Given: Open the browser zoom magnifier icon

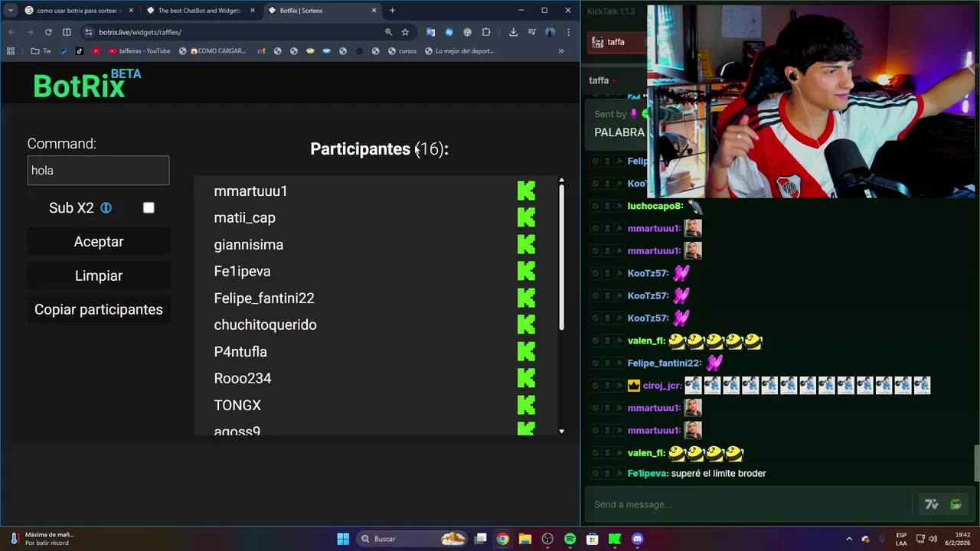Looking at the screenshot, I should tap(388, 32).
